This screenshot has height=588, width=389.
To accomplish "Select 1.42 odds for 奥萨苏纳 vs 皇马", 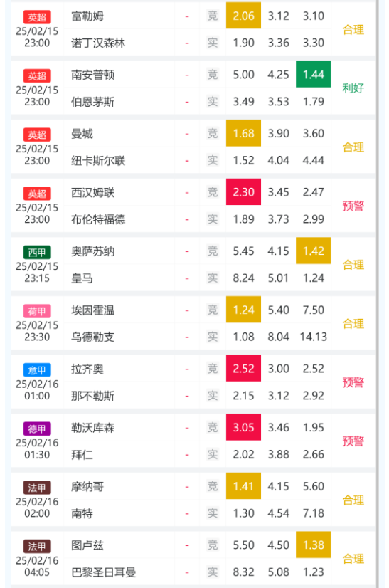I will coord(314,251).
